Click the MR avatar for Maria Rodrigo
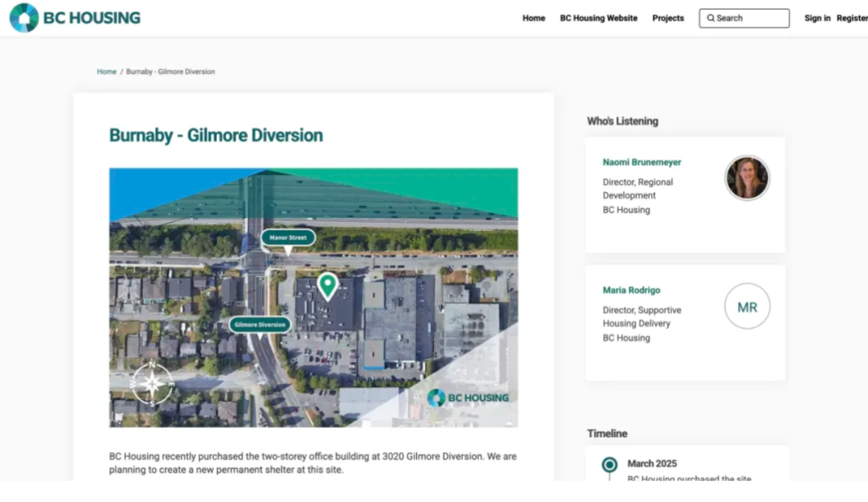The width and height of the screenshot is (868, 502). click(x=747, y=307)
